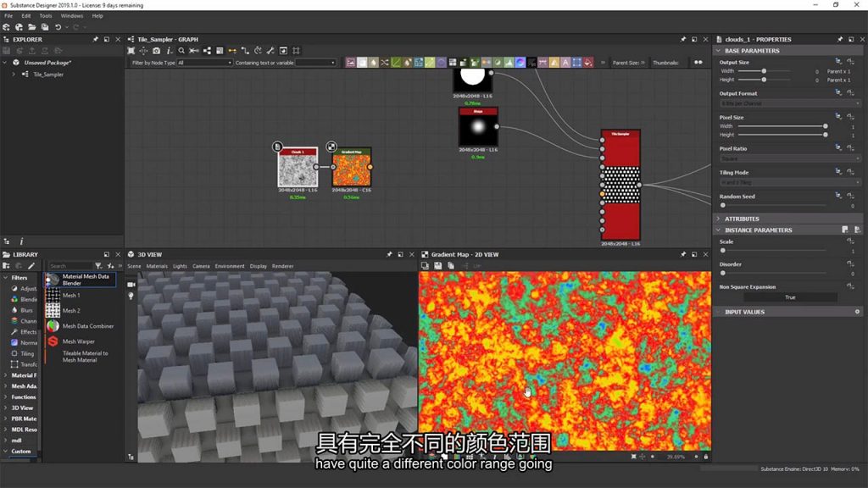The image size is (868, 488).
Task: Click the Open package folder icon
Action: [x=32, y=27]
